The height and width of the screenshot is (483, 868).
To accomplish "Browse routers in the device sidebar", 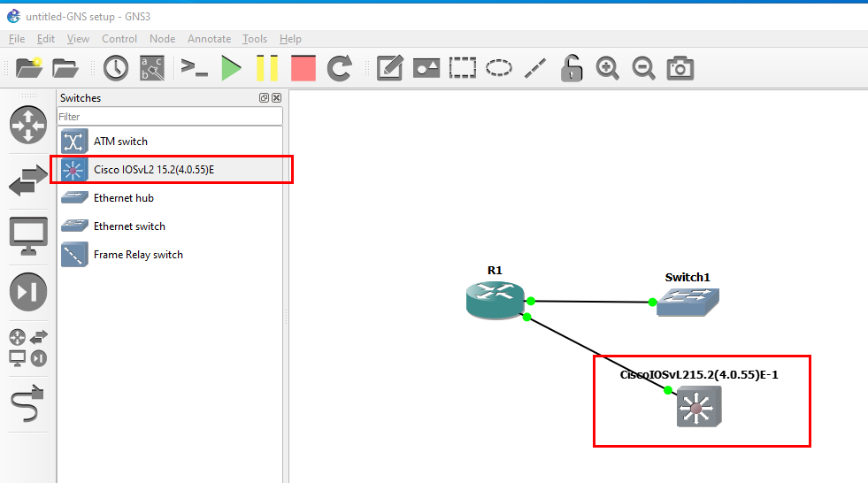I will pos(28,125).
